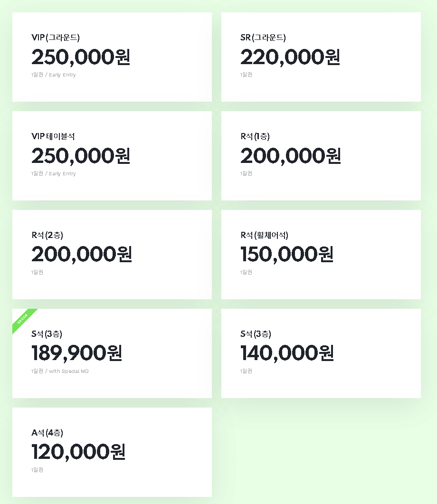Click Early Entry text under VIP 테이블석
The width and height of the screenshot is (437, 504).
click(62, 173)
